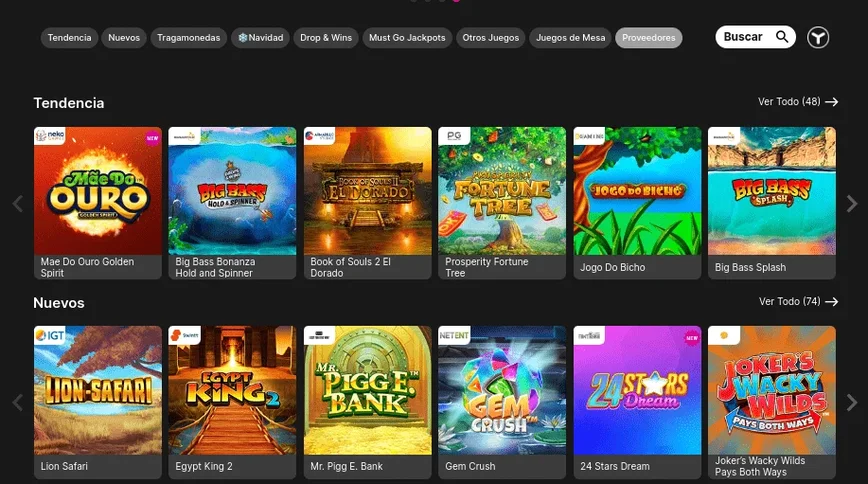Open the Navidad category tab
This screenshot has width=868, height=484.
[x=259, y=38]
